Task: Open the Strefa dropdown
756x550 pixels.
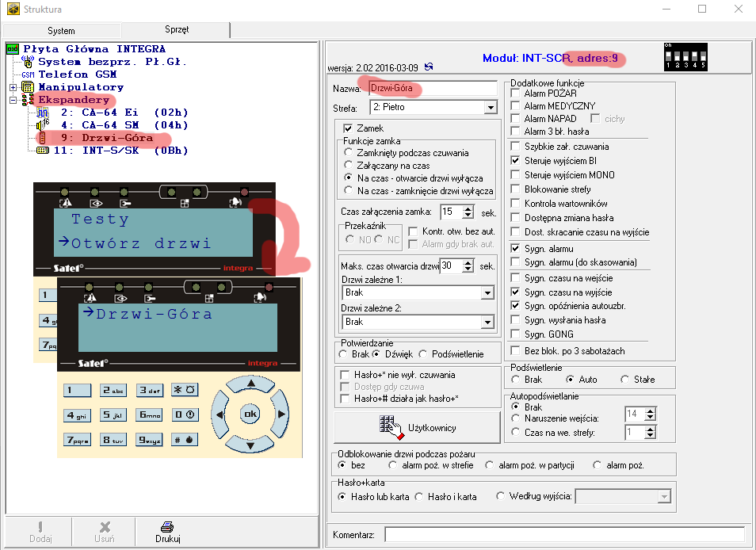Action: pos(491,107)
